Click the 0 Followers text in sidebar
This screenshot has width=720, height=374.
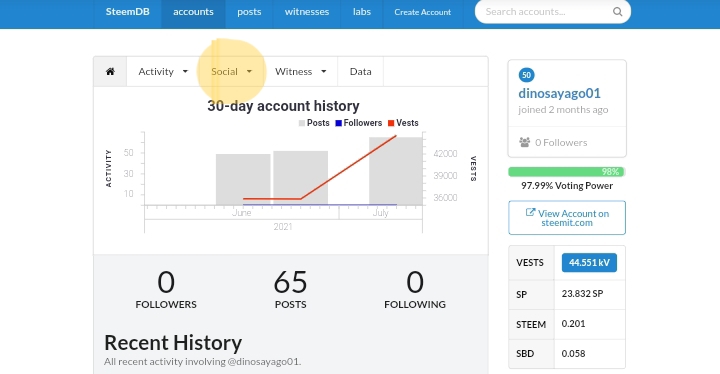[561, 143]
